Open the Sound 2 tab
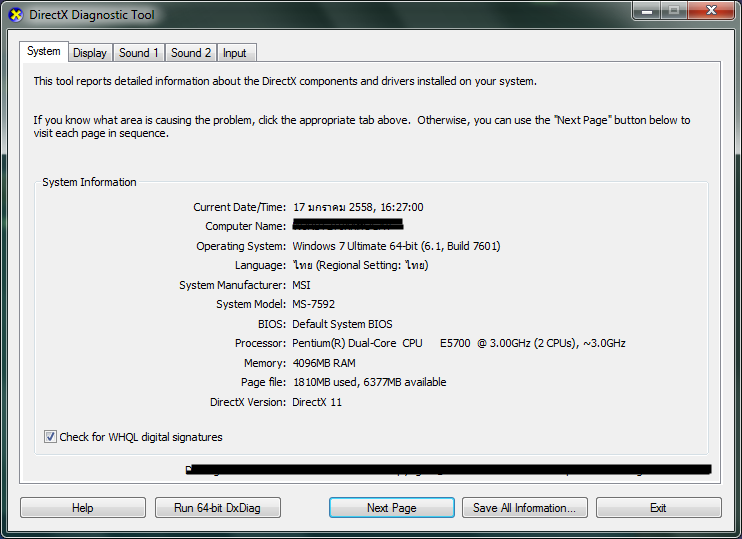 pos(191,53)
